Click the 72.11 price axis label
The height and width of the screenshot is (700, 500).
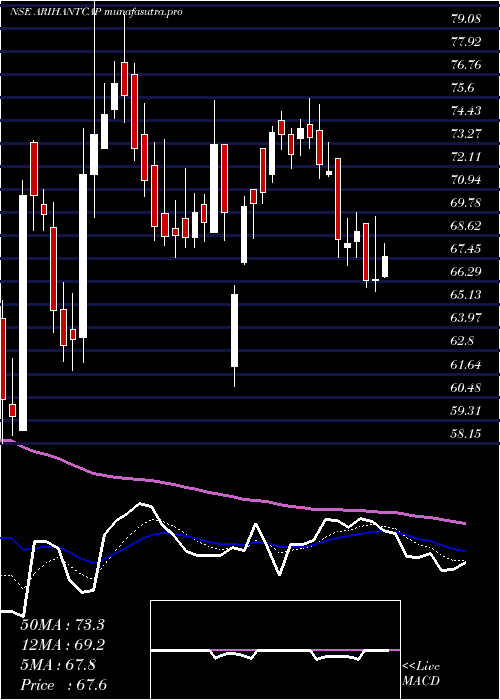coord(466,157)
